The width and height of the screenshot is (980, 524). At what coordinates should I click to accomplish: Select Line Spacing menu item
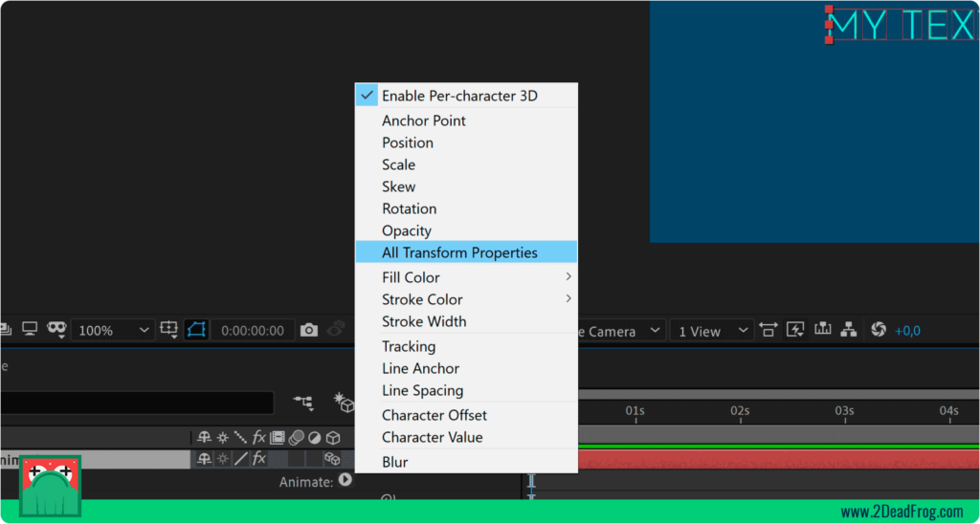pos(466,390)
